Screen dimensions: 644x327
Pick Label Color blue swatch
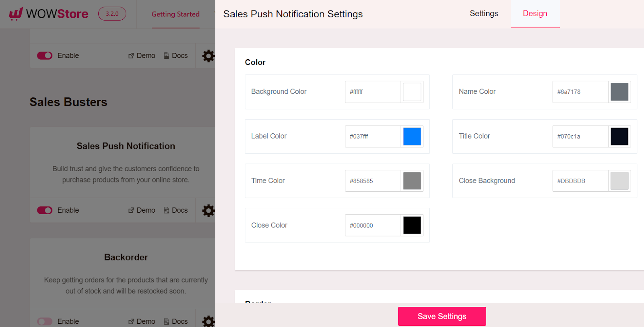pyautogui.click(x=412, y=137)
